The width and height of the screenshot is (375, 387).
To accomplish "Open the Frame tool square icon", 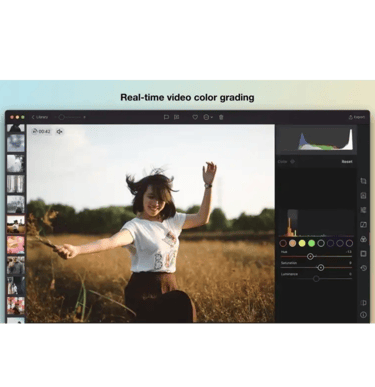I will (363, 254).
